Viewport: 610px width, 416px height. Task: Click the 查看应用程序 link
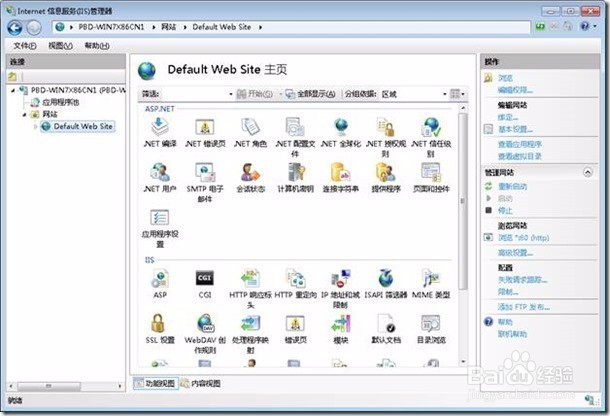click(520, 144)
